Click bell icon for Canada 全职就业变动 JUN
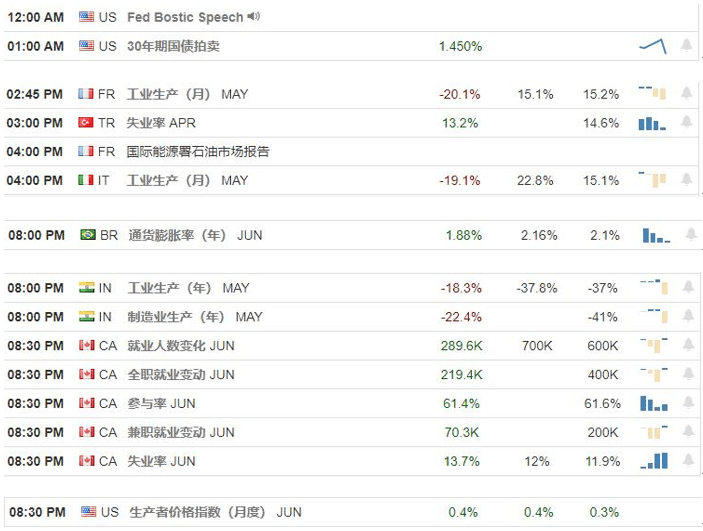Viewport: 703px width, 531px height. click(x=688, y=374)
